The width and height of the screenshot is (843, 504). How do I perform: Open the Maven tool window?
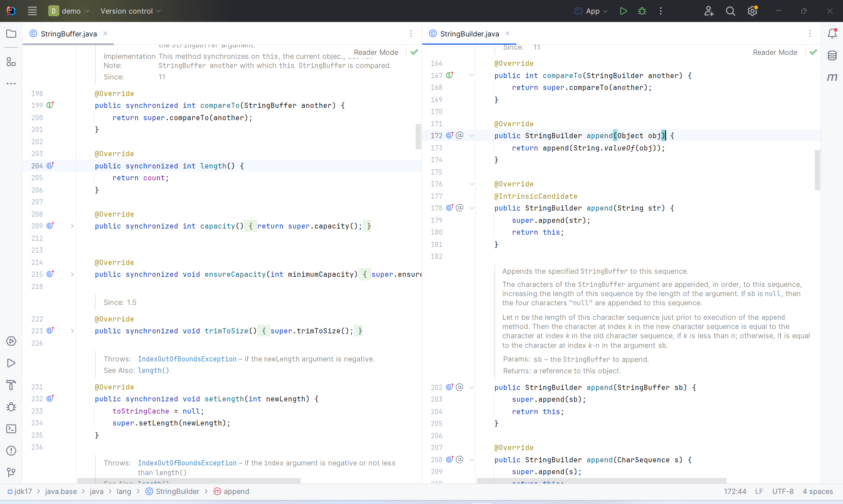point(832,78)
